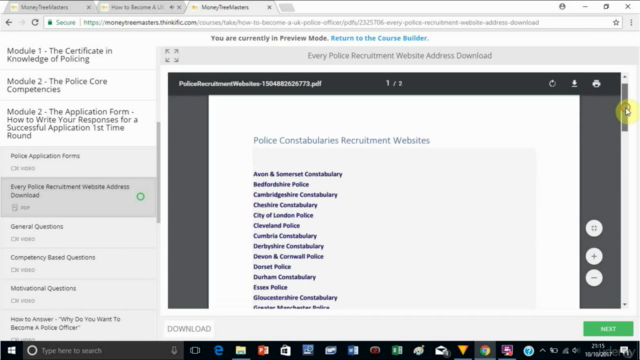Image resolution: width=640 pixels, height=360 pixels.
Task: Click the Chrome profile avatar icon
Action: 562,7
